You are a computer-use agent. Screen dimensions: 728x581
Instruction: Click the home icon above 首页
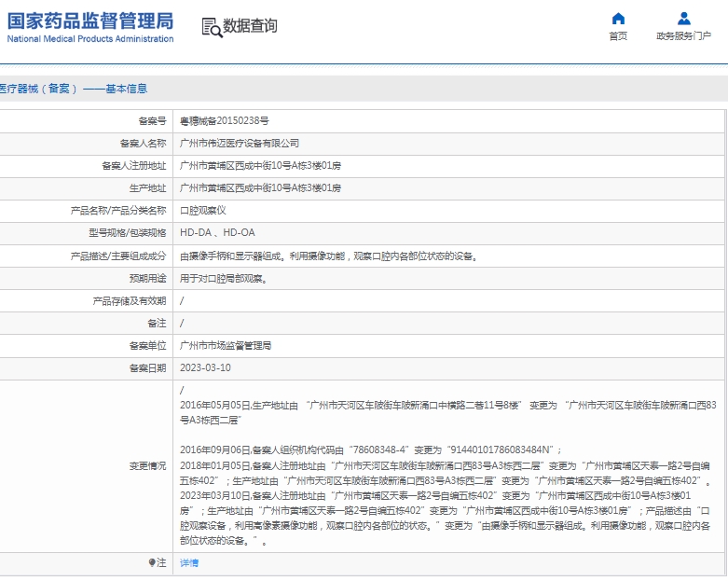(618, 19)
